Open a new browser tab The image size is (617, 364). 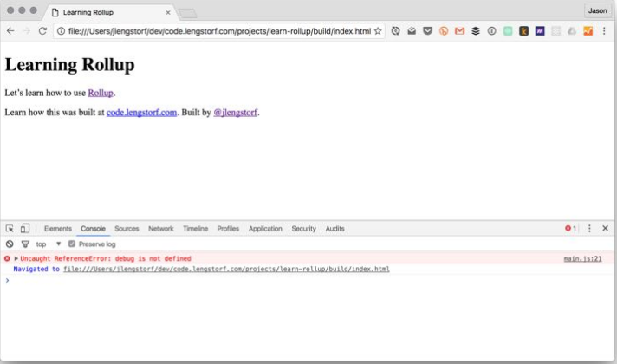188,13
